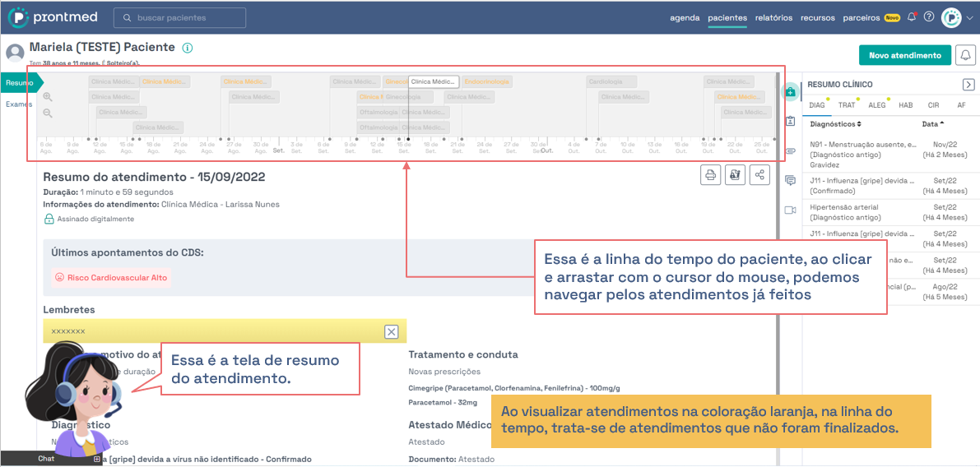Viewport: 980px width, 467px height.
Task: Select the ALEG tab
Action: 877,105
